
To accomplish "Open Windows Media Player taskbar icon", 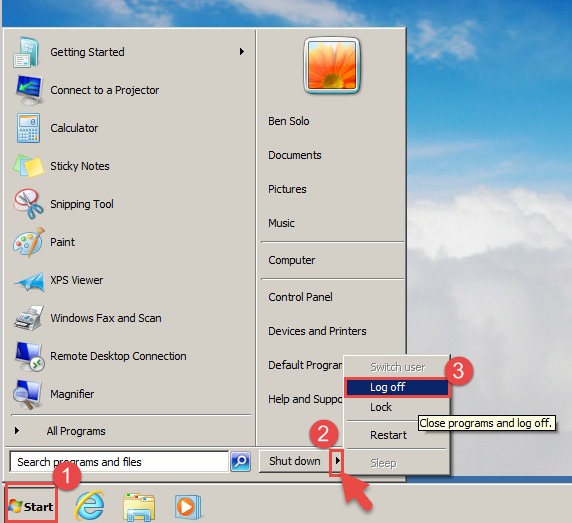I will tap(188, 507).
